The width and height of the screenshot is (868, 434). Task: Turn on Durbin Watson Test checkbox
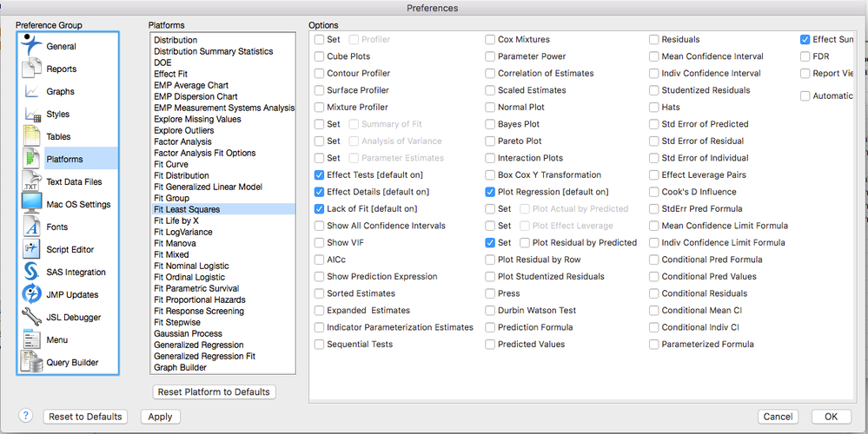pos(491,310)
